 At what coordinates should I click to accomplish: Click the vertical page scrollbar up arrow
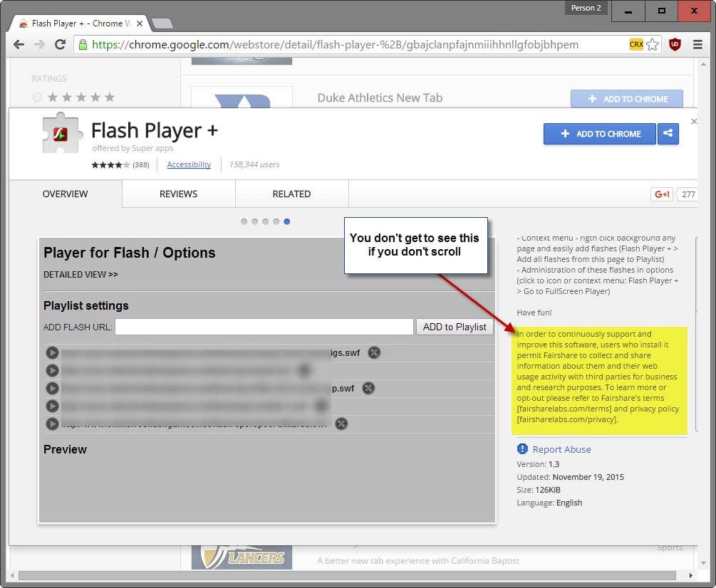pyautogui.click(x=703, y=65)
